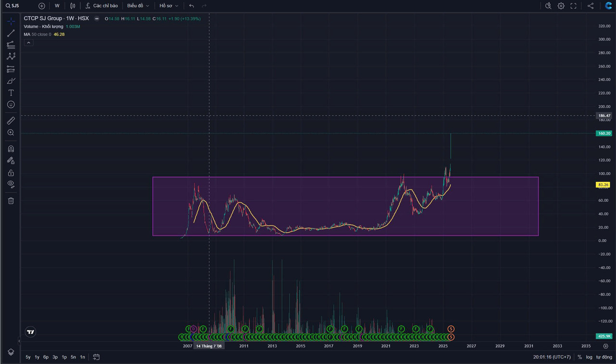Open the forecasting and measurement tools
616x364 pixels.
tap(11, 69)
